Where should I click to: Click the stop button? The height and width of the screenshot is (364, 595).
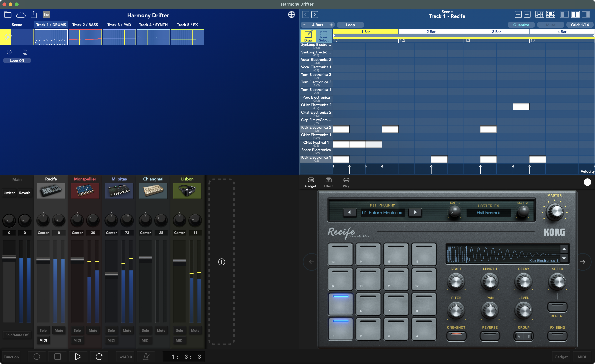click(57, 357)
